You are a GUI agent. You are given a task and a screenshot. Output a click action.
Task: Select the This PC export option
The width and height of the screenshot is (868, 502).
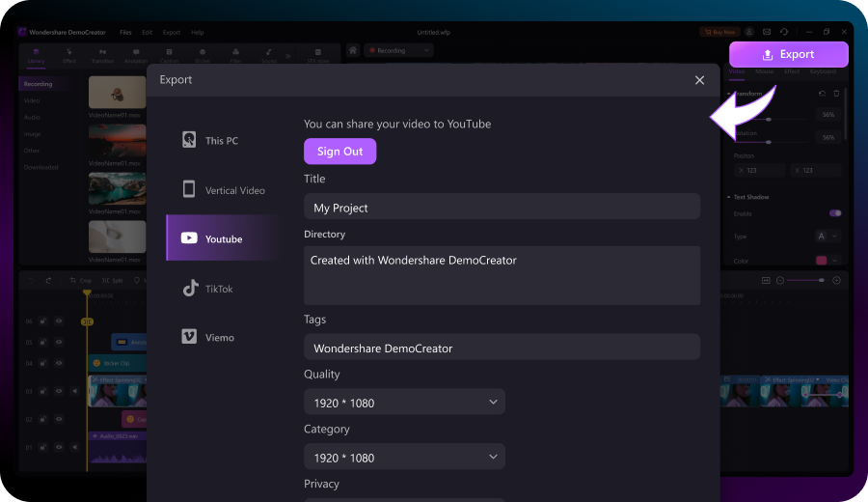(x=222, y=141)
